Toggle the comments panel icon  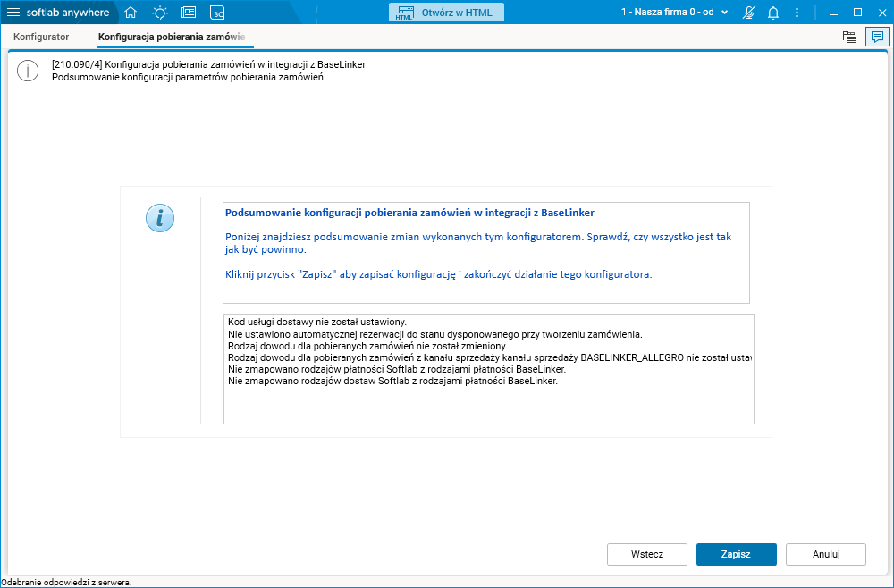pyautogui.click(x=876, y=37)
